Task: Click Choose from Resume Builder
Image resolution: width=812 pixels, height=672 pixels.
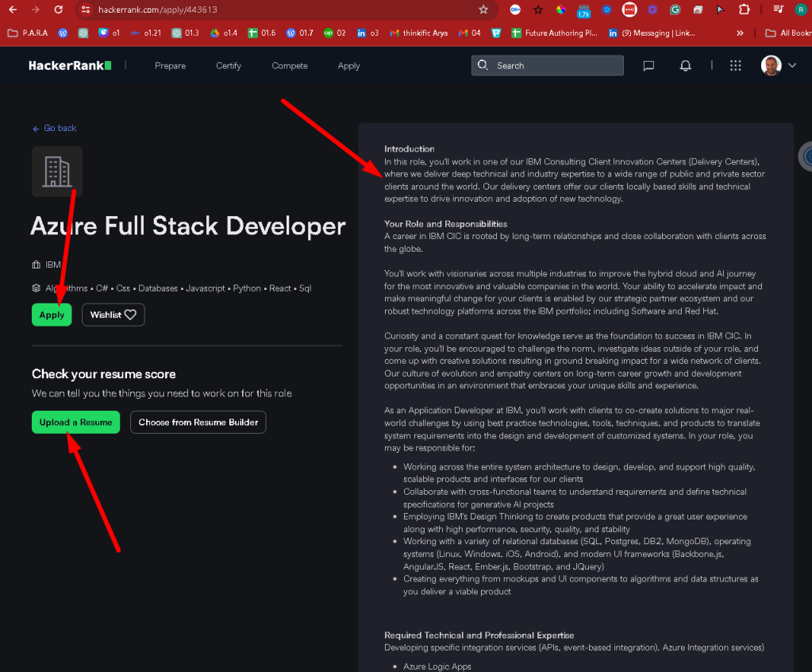Action: pos(198,423)
